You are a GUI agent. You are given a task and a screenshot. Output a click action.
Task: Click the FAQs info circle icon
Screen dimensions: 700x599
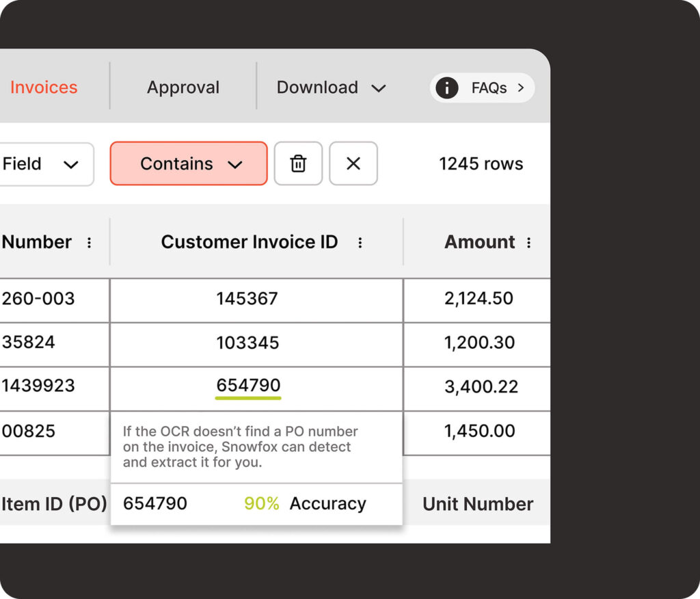(446, 88)
